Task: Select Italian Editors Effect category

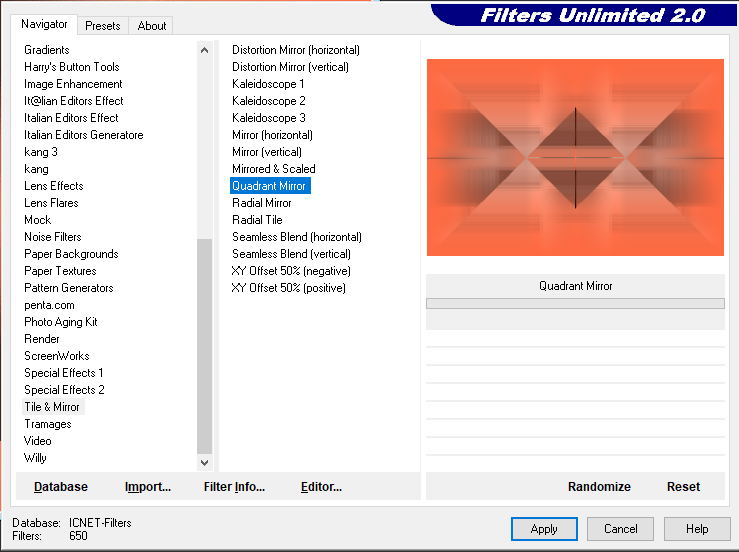Action: (71, 118)
